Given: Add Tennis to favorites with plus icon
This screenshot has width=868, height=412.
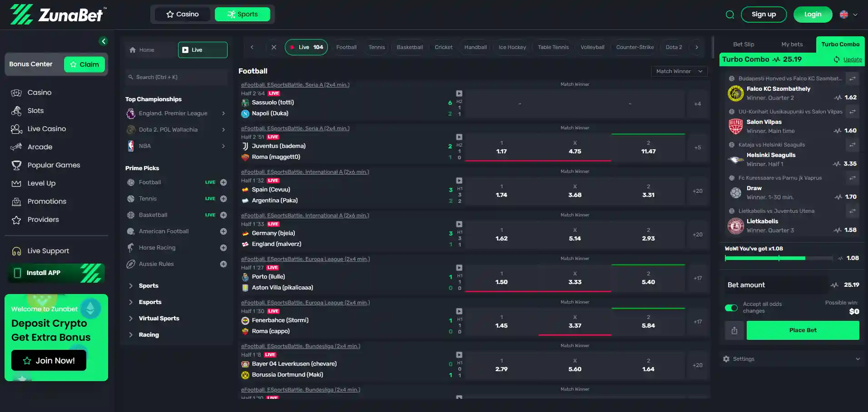Looking at the screenshot, I should coord(223,199).
